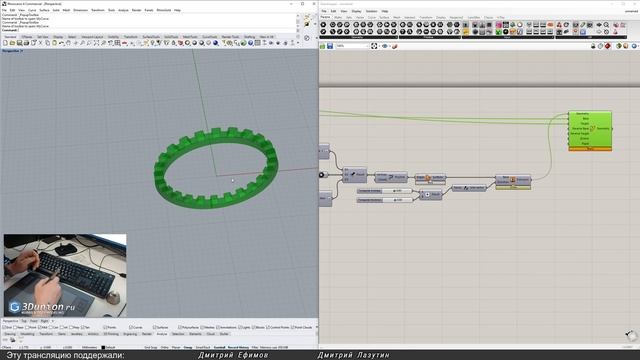The height and width of the screenshot is (360, 640).
Task: Expand the Geometry panel bar in Grasshopper ribbon
Action: click(x=358, y=37)
